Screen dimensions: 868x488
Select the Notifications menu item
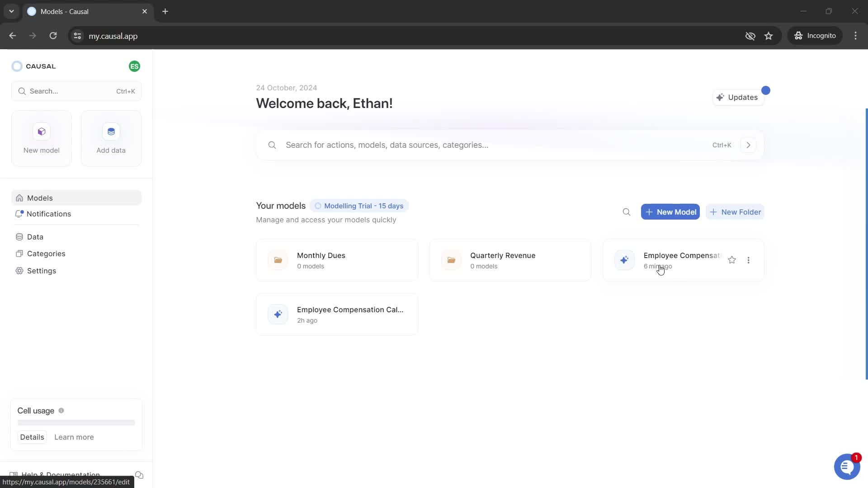(49, 213)
